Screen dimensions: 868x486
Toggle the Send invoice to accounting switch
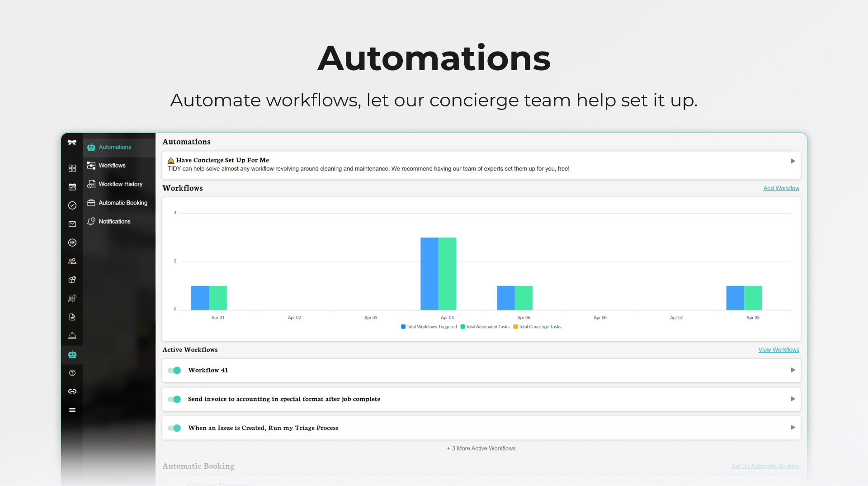174,399
